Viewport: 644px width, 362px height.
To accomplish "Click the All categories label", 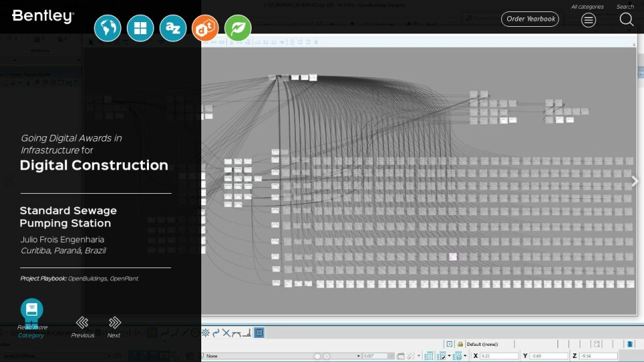I will coord(587,7).
